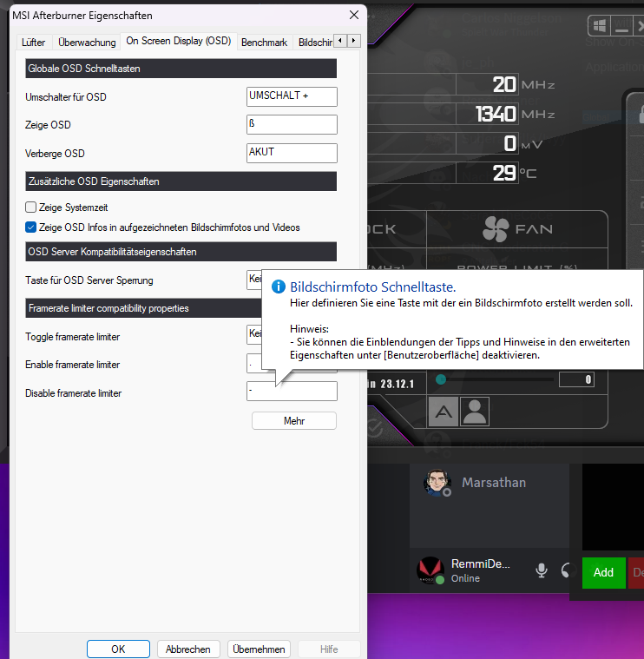
Task: Click the Windows logo startup icon in Afterburner
Action: [599, 26]
